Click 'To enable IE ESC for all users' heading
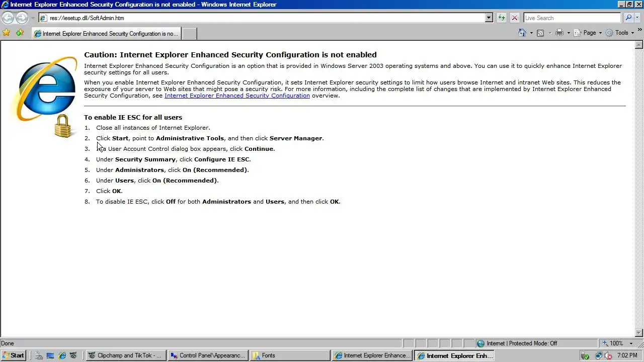 [133, 118]
